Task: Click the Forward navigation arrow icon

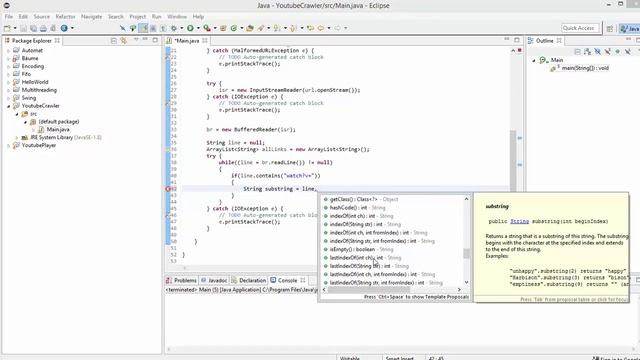Action: 338,28
